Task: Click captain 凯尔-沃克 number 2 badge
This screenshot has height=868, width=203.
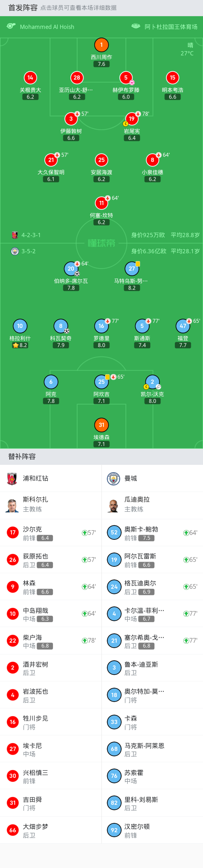Action: [x=152, y=382]
